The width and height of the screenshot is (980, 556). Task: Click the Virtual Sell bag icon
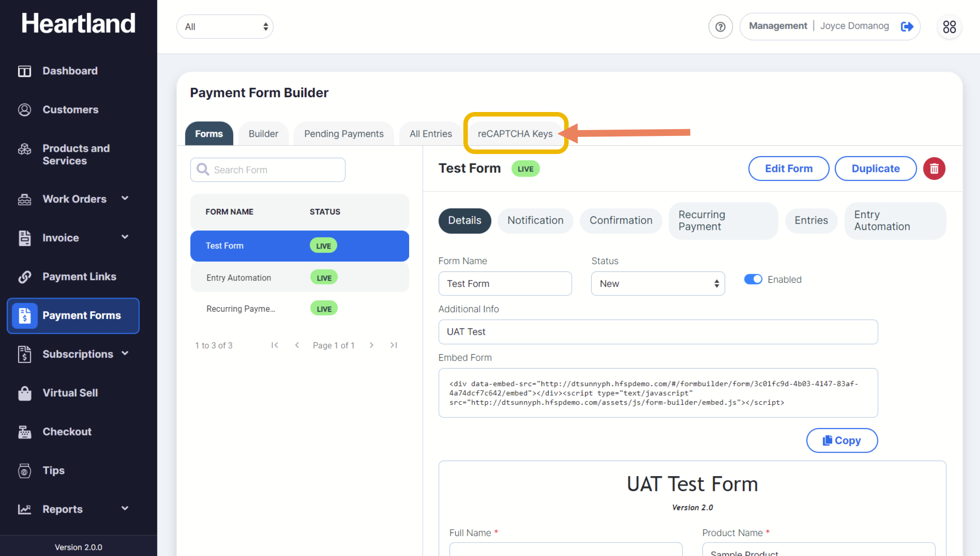[x=24, y=393]
